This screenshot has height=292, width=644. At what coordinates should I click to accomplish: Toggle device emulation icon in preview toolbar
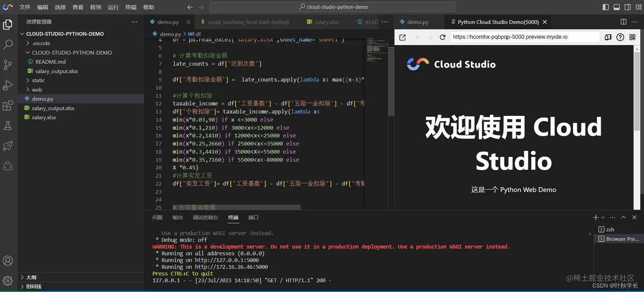click(608, 37)
